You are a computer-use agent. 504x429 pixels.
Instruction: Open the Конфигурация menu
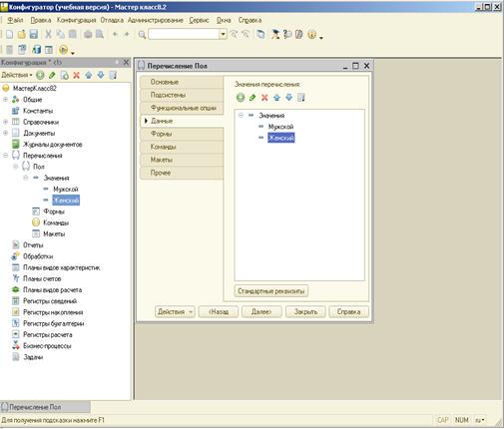[76, 20]
